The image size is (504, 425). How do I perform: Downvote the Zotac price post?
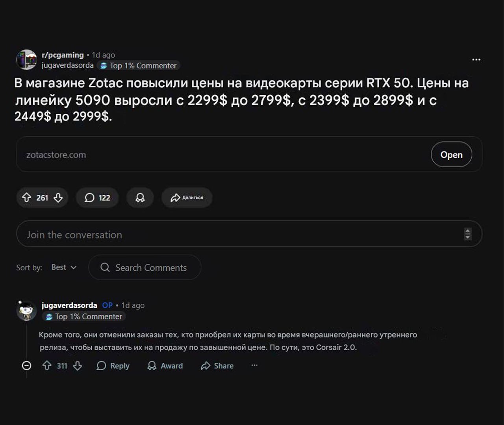(x=58, y=198)
